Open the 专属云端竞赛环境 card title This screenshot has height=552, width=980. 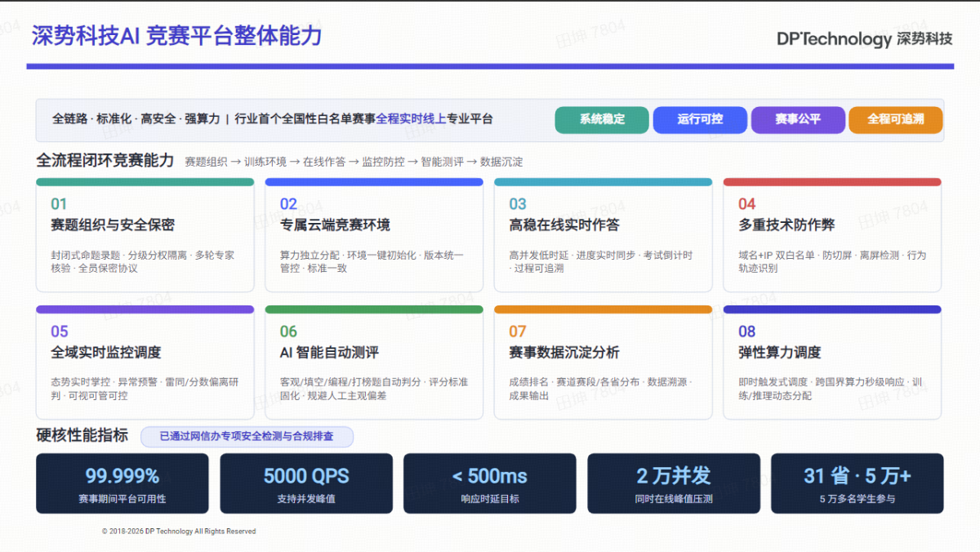pos(335,225)
